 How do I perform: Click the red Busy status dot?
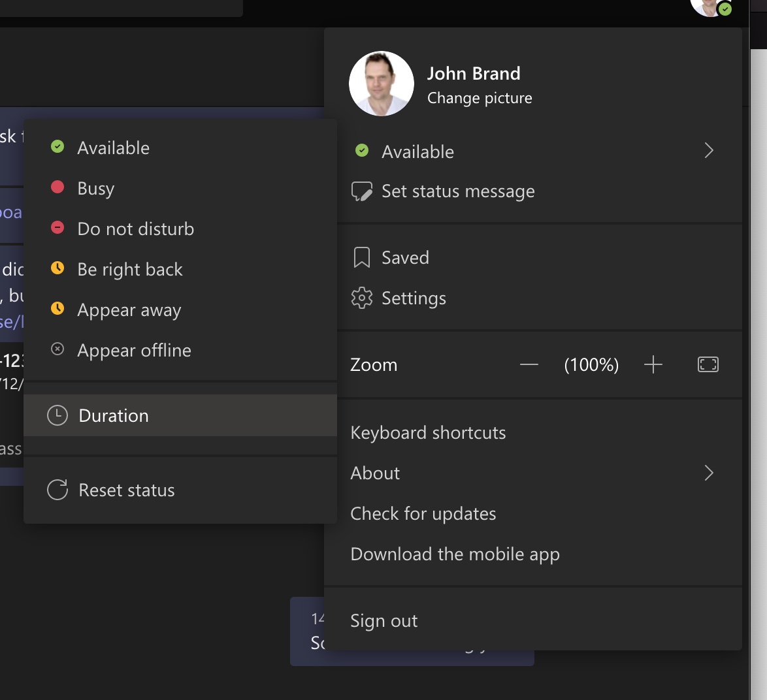pos(57,187)
